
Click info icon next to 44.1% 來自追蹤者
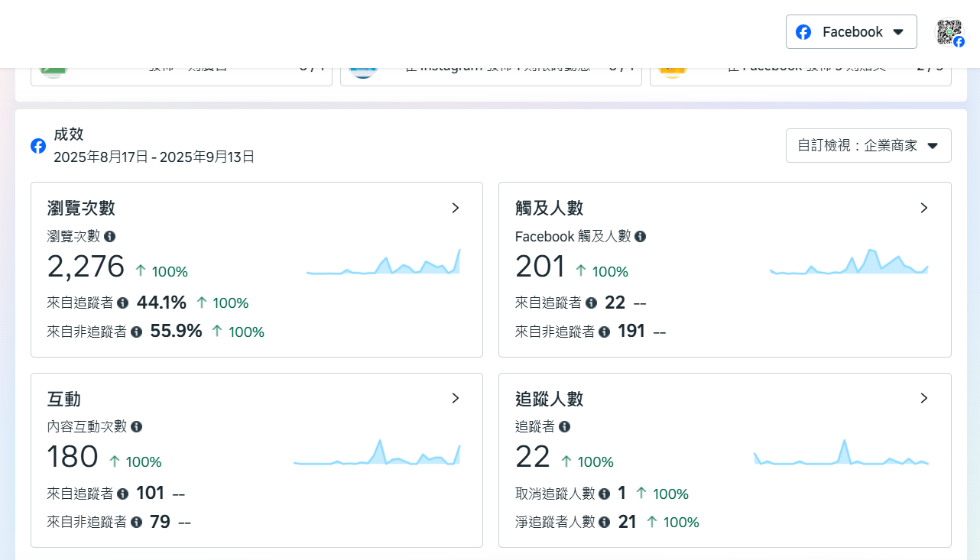click(123, 303)
